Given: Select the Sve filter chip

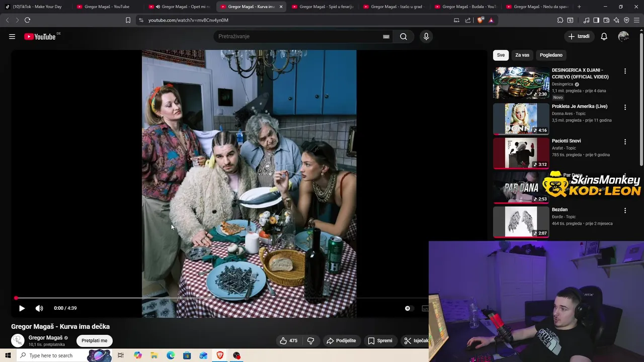Looking at the screenshot, I should point(501,55).
